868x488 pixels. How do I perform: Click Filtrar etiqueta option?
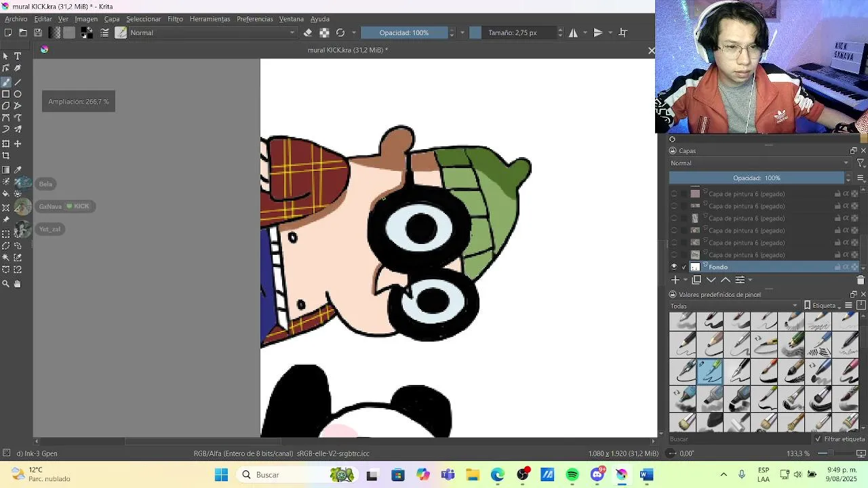[x=840, y=439]
